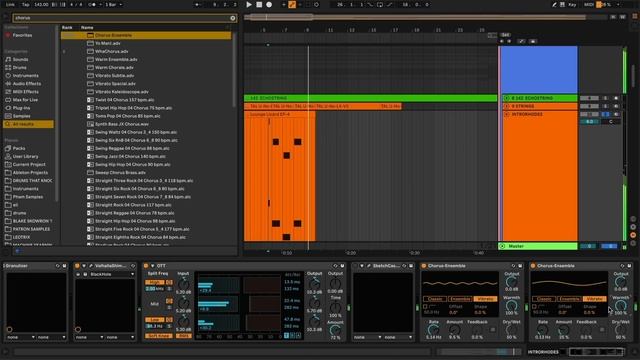Open Current Project folder in Places
The height and width of the screenshot is (360, 640).
tap(29, 164)
